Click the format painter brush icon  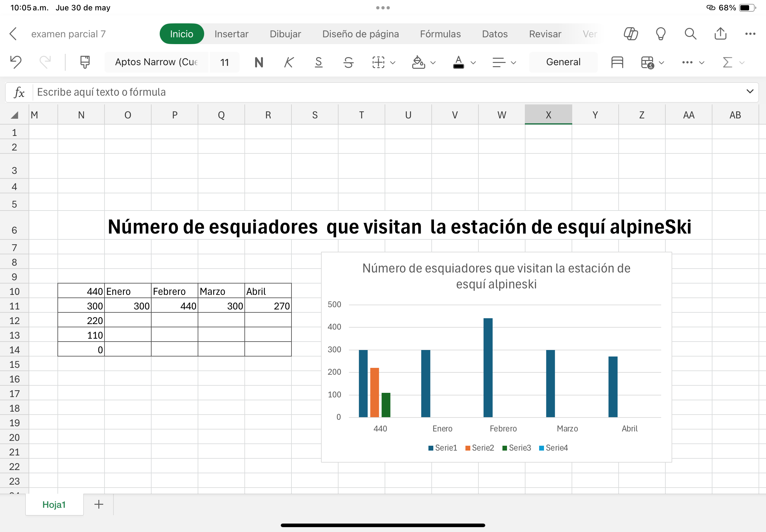[85, 62]
